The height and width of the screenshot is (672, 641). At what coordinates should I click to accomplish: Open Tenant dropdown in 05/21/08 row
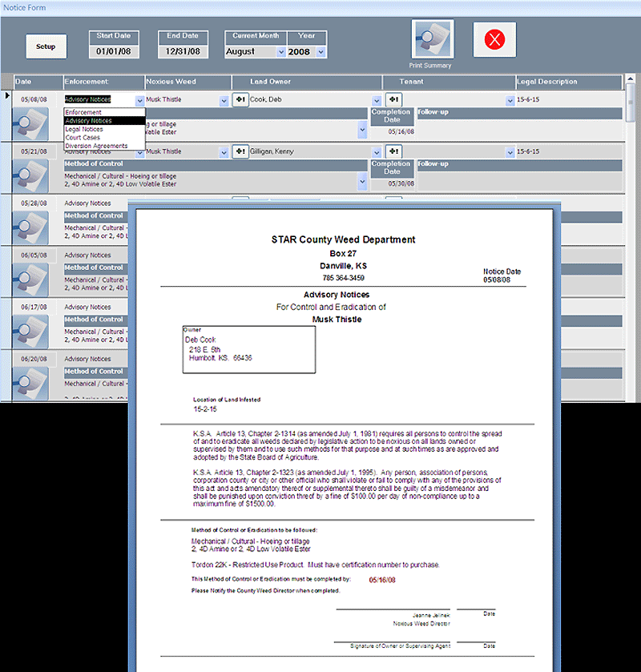point(510,152)
